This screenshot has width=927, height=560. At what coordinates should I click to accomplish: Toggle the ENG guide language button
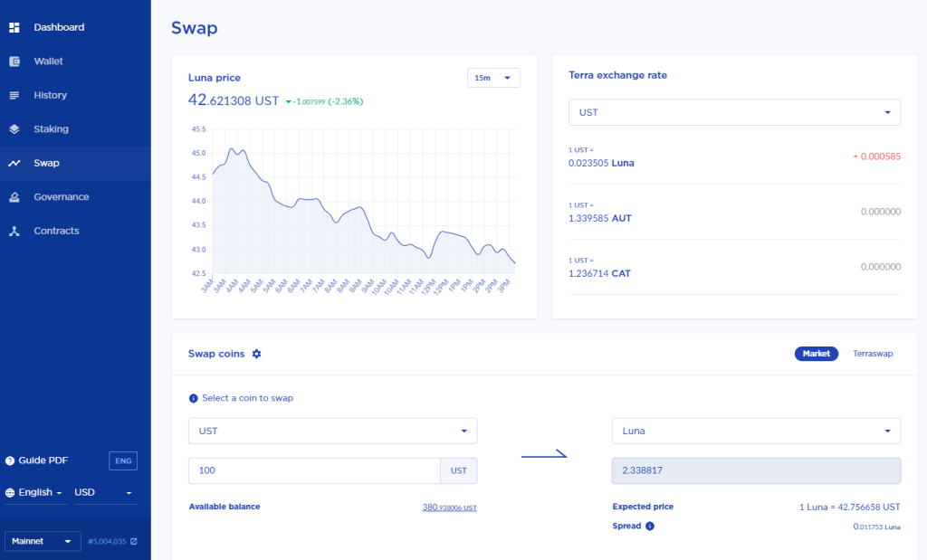coord(123,460)
